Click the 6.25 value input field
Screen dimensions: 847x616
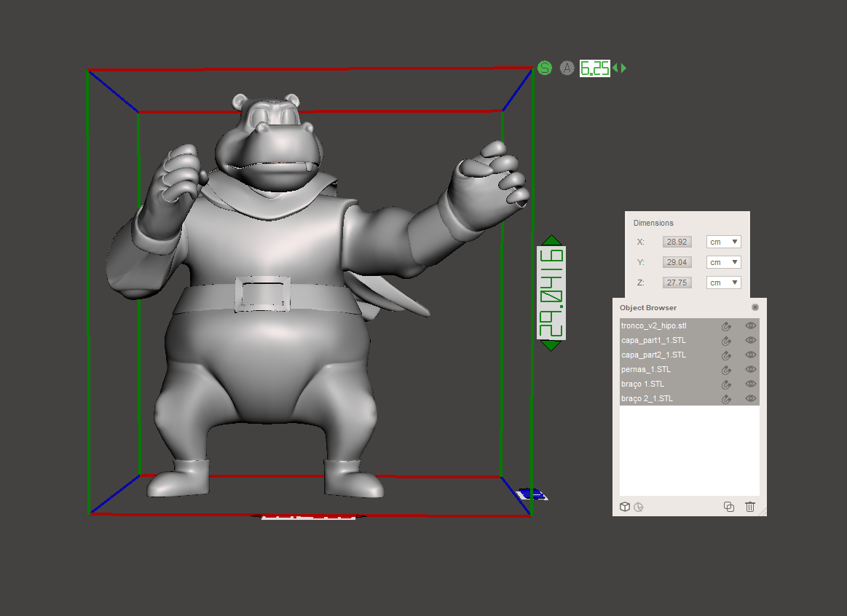pos(594,68)
